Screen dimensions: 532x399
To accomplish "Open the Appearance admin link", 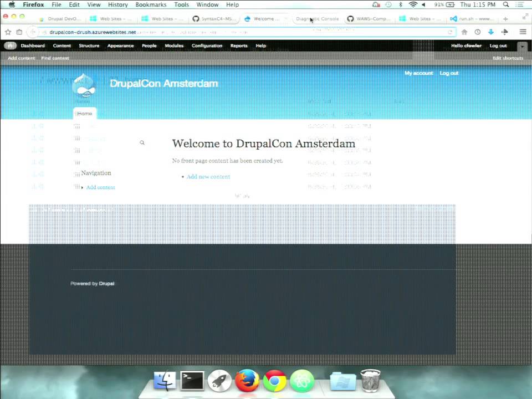I will [x=120, y=45].
